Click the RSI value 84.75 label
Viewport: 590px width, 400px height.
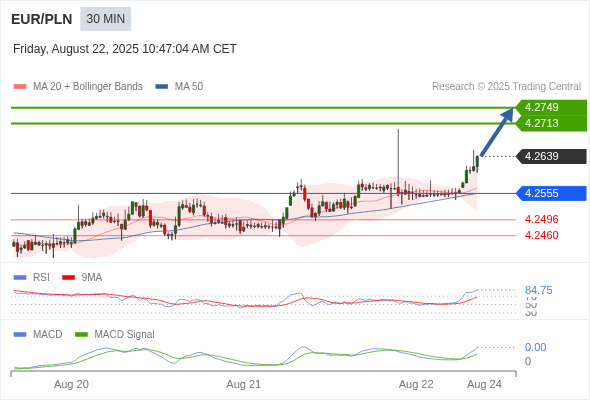tap(538, 290)
